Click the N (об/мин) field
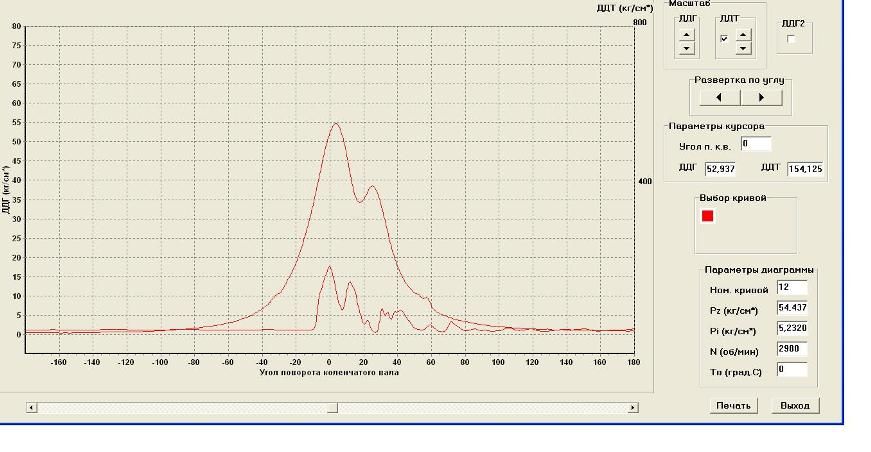Image resolution: width=871 pixels, height=452 pixels. (791, 349)
